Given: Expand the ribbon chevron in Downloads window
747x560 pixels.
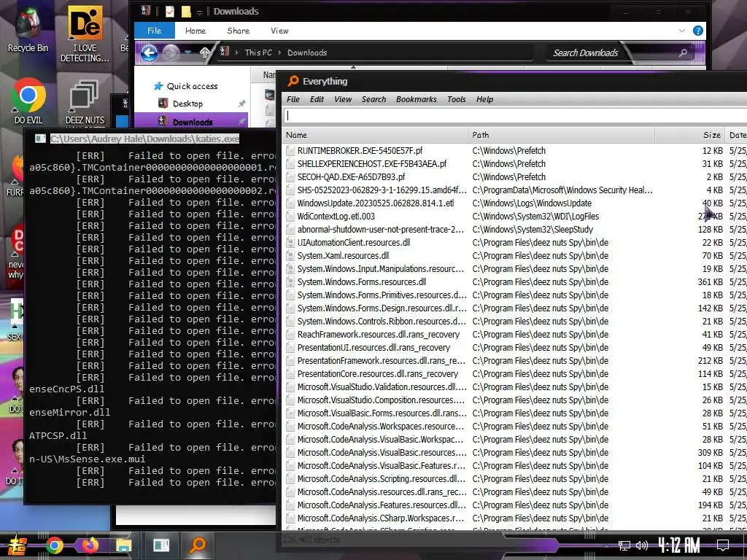Looking at the screenshot, I should pyautogui.click(x=682, y=31).
